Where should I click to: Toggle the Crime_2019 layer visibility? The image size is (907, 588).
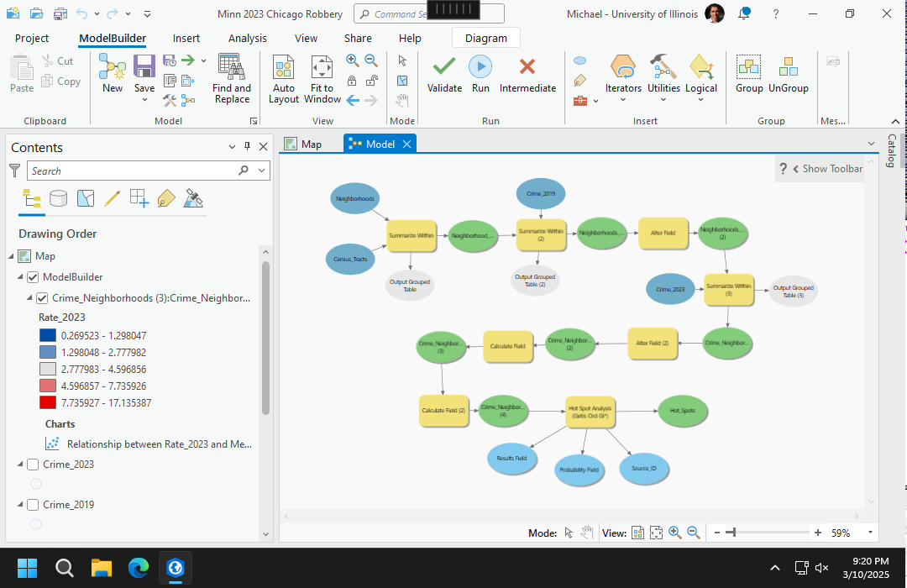point(33,505)
